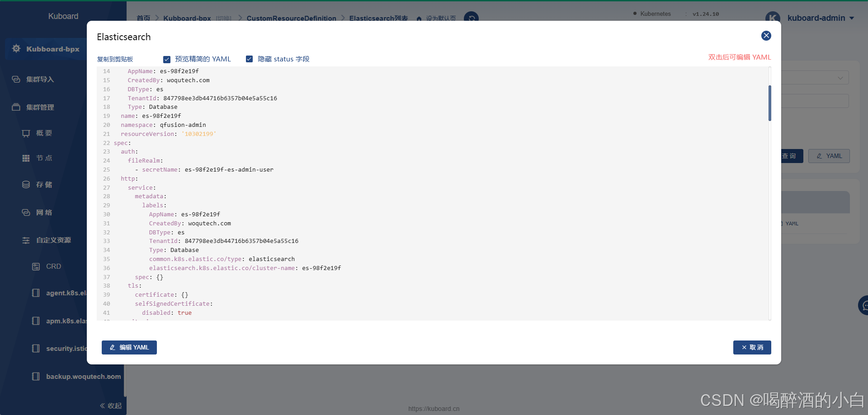The height and width of the screenshot is (415, 868).
Task: Click the Kubboard-bpx gear icon
Action: click(16, 49)
